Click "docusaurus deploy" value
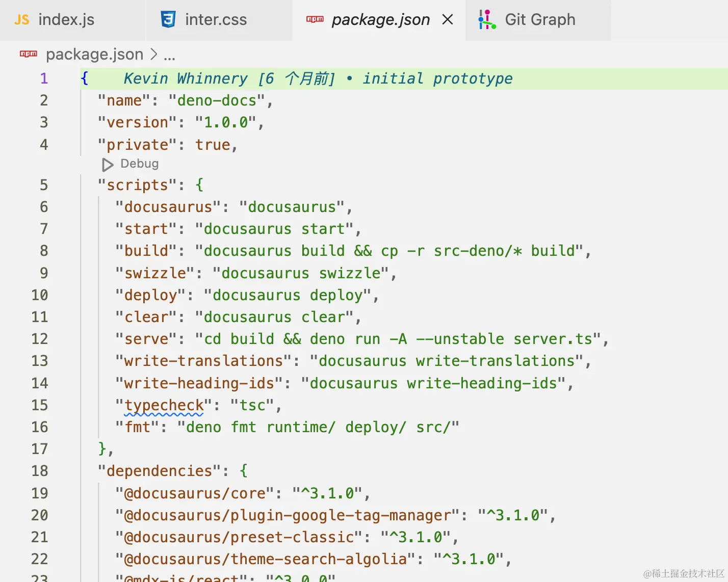 [x=288, y=295]
